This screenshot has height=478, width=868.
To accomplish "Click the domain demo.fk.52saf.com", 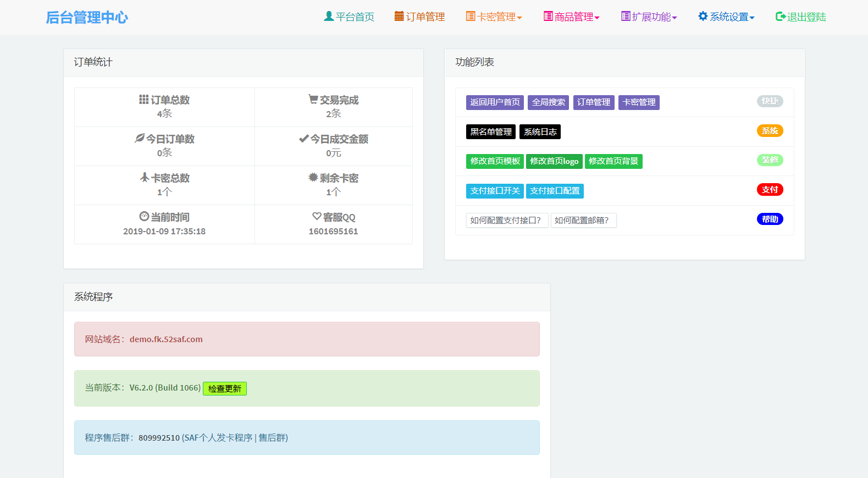I will coord(166,339).
